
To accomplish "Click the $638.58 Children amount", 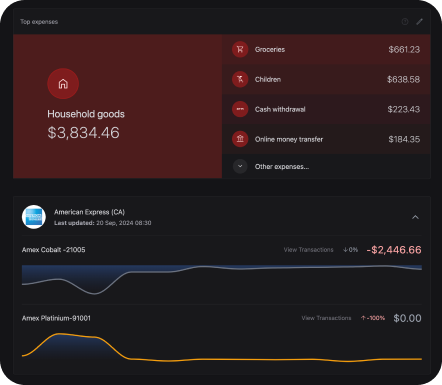I will click(x=403, y=79).
